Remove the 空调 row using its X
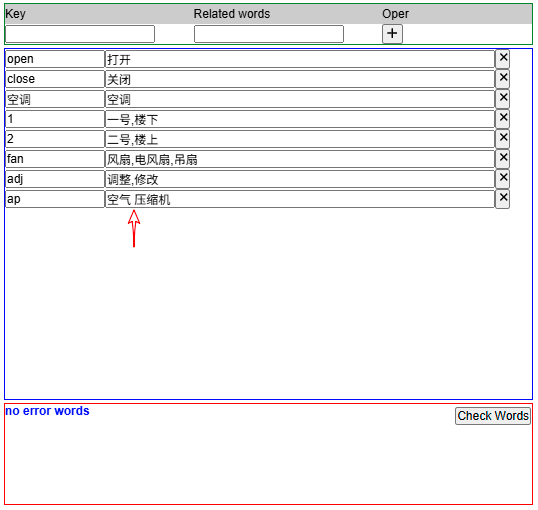Image resolution: width=538 pixels, height=510 pixels. [x=503, y=98]
